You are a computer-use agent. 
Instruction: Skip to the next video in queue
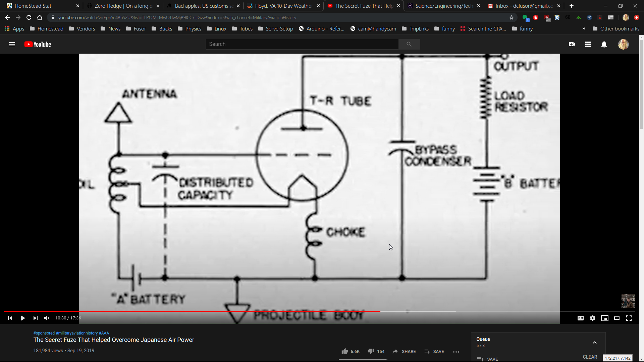point(35,318)
